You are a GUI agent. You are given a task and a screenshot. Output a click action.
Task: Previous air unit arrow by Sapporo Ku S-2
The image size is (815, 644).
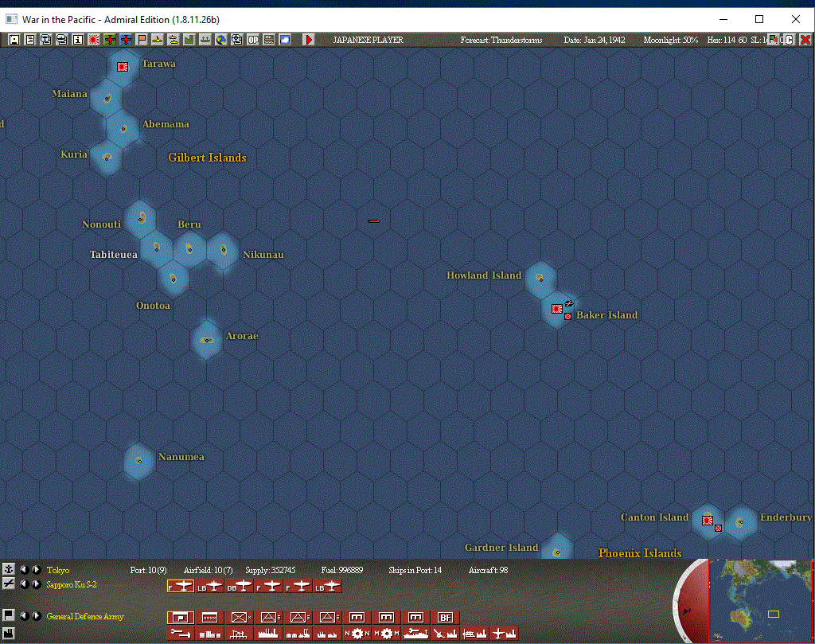tap(23, 584)
